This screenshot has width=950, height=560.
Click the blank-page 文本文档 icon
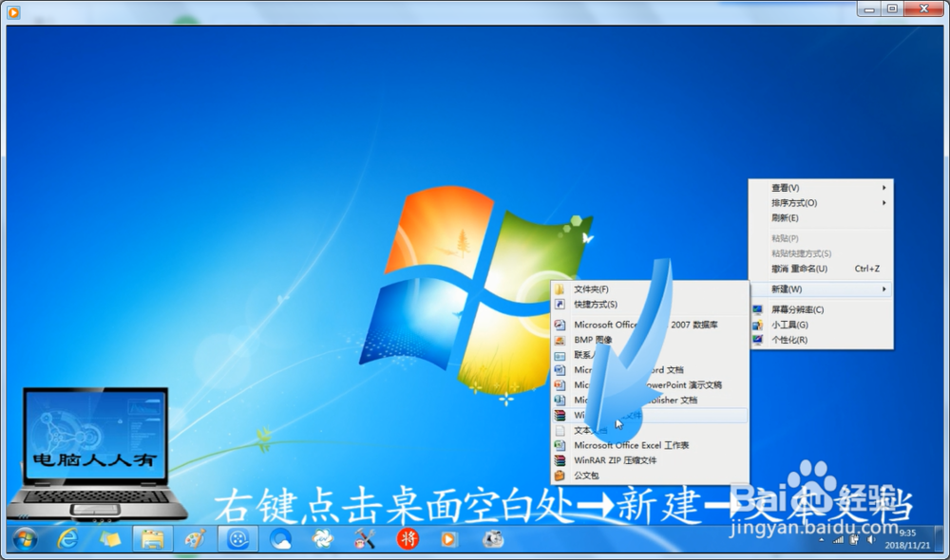click(x=560, y=431)
